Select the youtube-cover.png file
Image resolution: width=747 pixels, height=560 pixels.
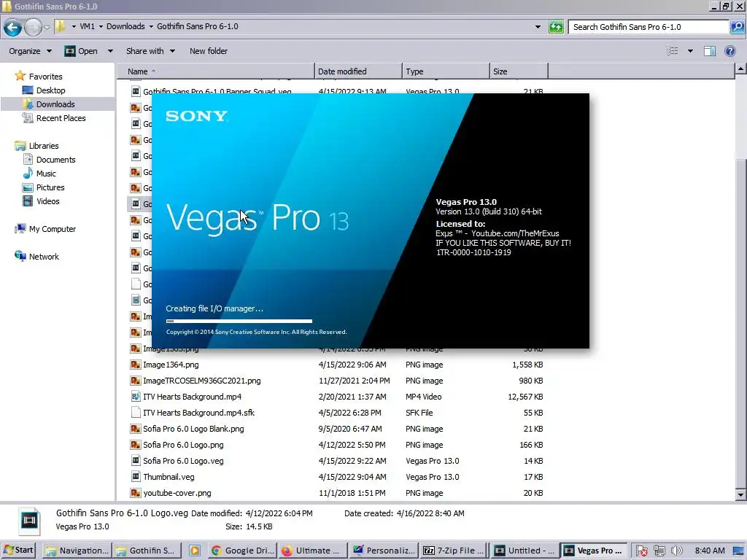[177, 493]
